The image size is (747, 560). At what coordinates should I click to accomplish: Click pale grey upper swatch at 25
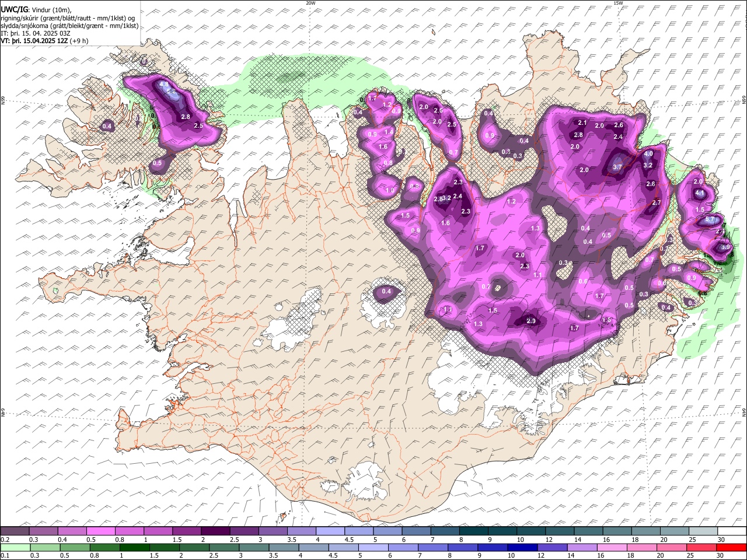[x=704, y=531]
